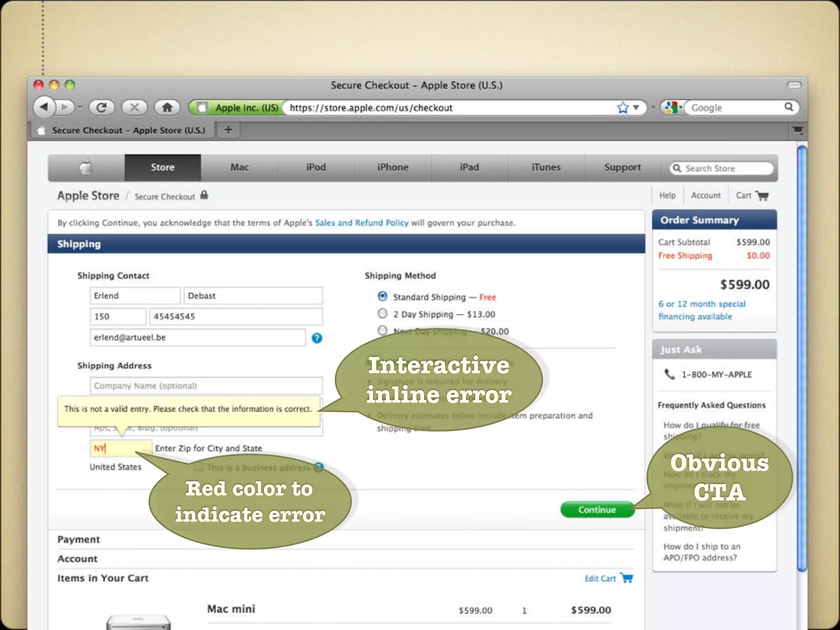Click the browser forward arrow button
The height and width of the screenshot is (630, 840).
(64, 107)
